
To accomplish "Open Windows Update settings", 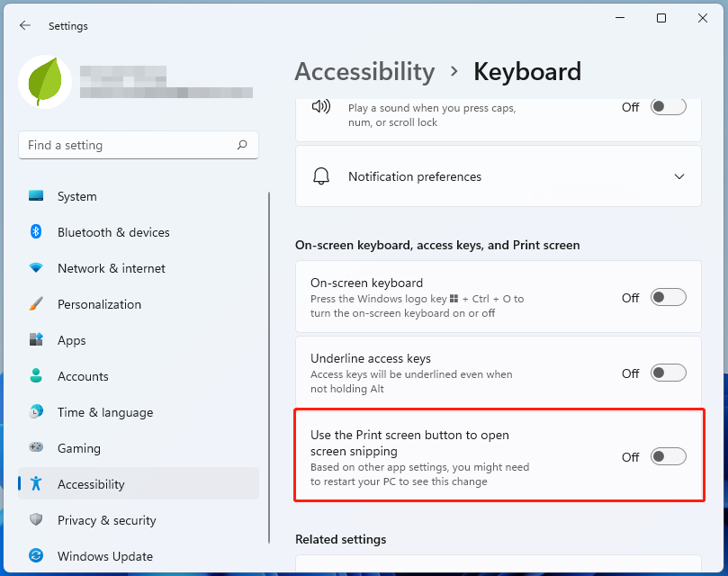I will click(104, 556).
